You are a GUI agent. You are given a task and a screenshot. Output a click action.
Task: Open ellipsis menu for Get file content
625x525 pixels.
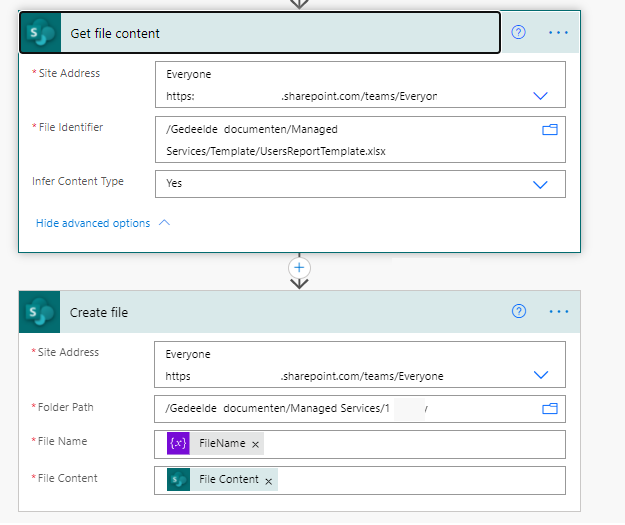pos(558,32)
